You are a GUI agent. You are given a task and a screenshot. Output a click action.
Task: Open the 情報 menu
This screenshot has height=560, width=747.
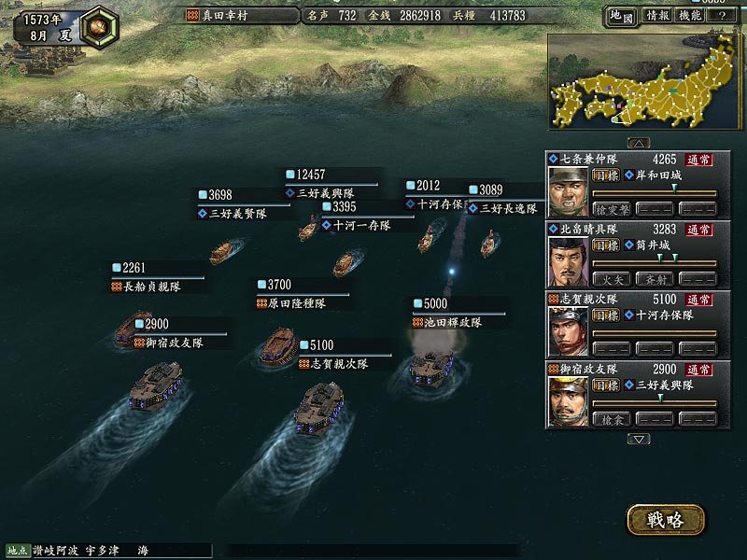tap(657, 16)
